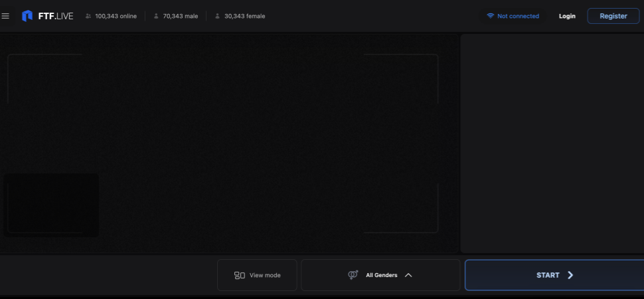This screenshot has width=644, height=299.
Task: Open the hamburger menu
Action: [x=6, y=16]
